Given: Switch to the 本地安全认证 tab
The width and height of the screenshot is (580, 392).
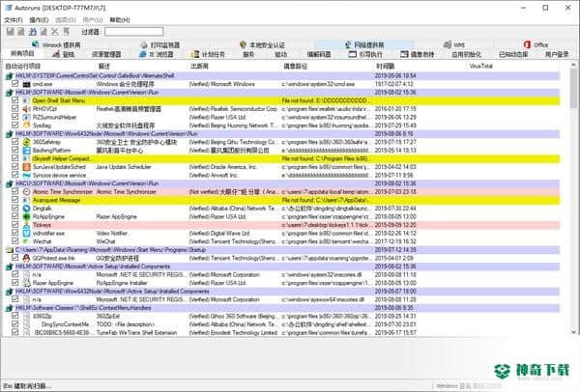Looking at the screenshot, I should 262,45.
